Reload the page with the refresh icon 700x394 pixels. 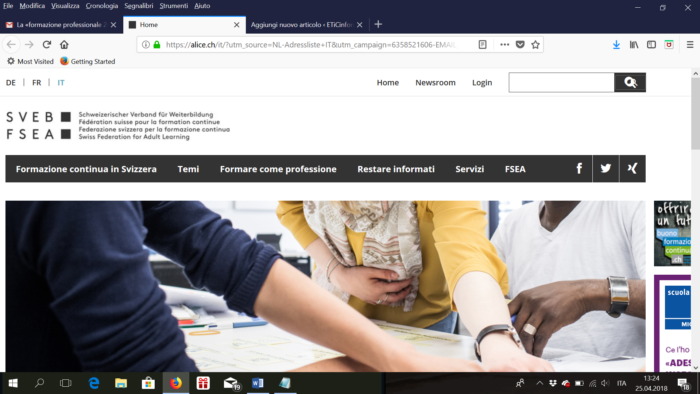[46, 45]
